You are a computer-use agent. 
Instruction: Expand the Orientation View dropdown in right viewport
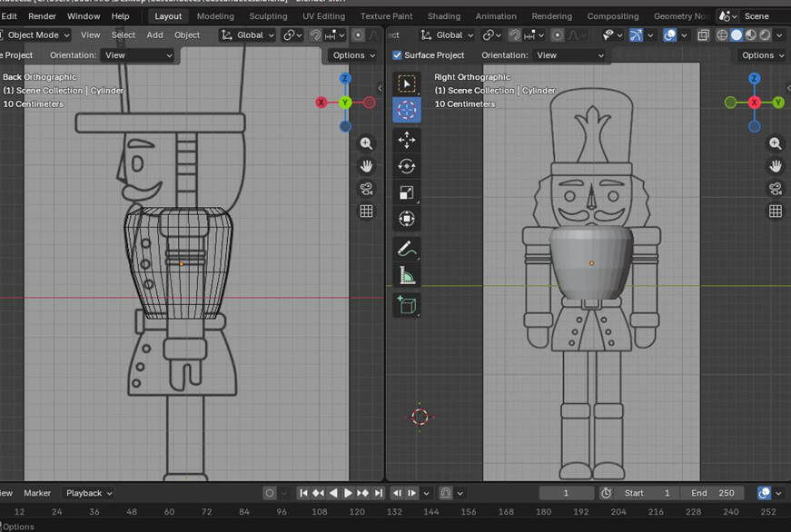click(x=569, y=55)
